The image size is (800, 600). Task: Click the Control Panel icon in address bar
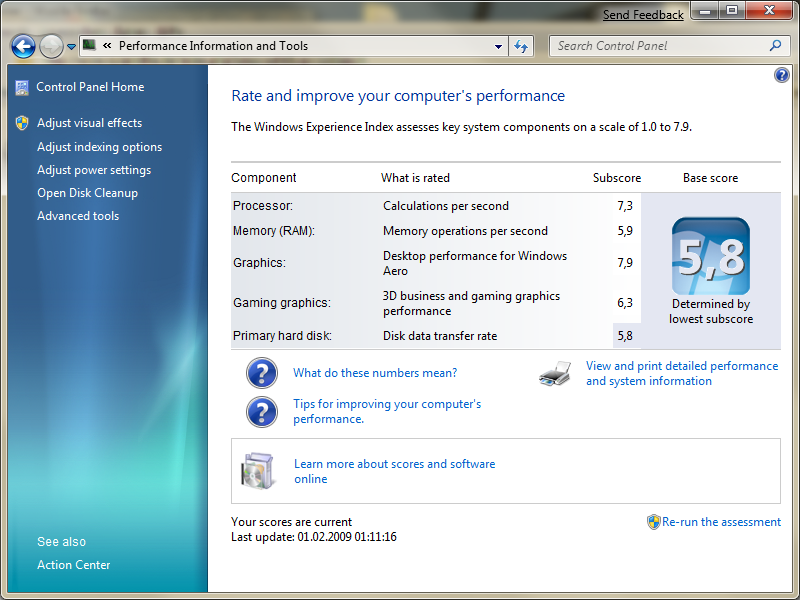[x=89, y=45]
